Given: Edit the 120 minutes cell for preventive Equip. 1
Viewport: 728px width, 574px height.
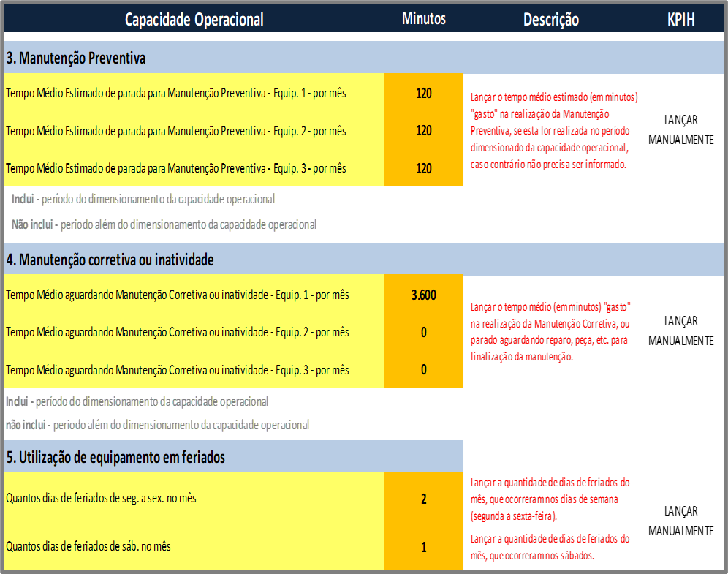Looking at the screenshot, I should [x=423, y=93].
